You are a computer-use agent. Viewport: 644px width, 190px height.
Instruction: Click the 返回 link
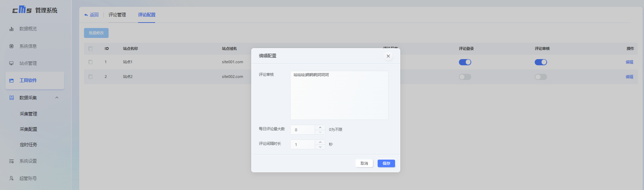click(x=94, y=15)
